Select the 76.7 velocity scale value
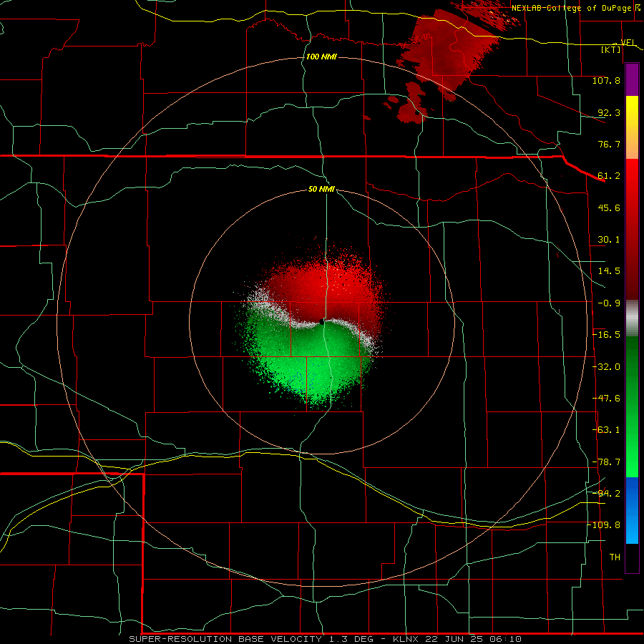644x644 pixels. click(x=609, y=144)
